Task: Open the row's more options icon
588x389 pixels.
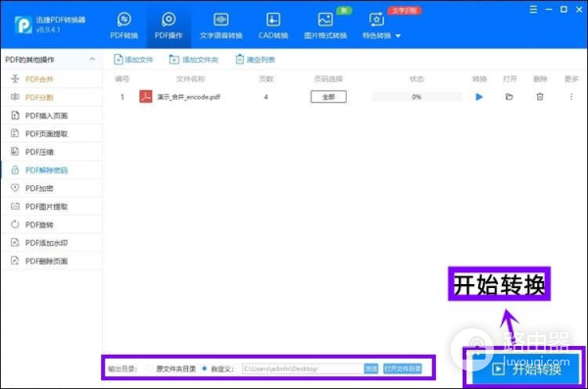Action: pos(571,97)
